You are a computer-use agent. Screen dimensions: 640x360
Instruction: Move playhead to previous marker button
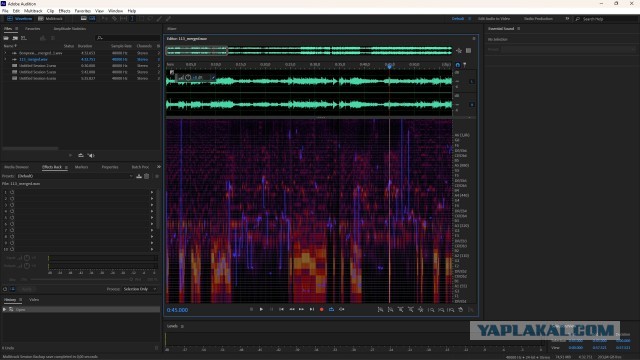pyautogui.click(x=282, y=309)
